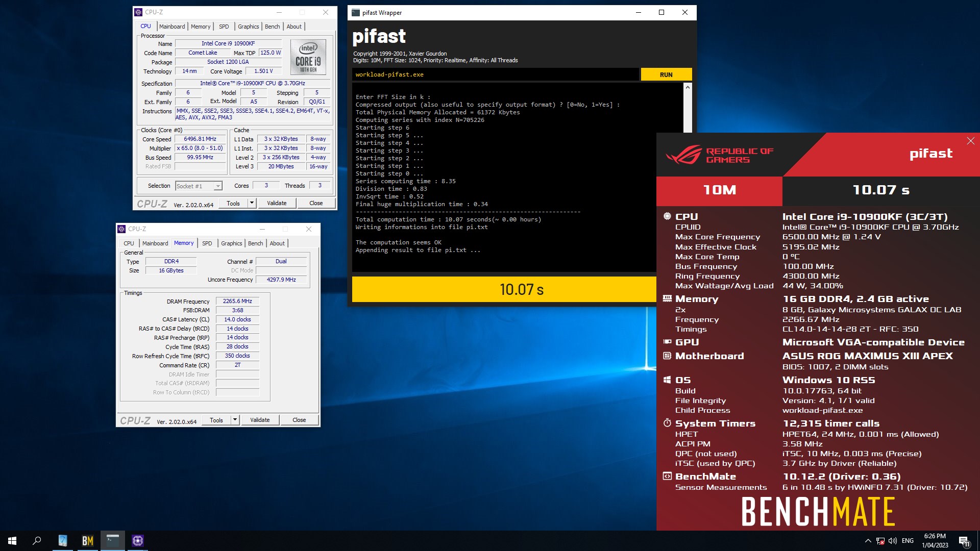This screenshot has height=551, width=980.
Task: Click Validate in lower CPU-Z
Action: 260,420
